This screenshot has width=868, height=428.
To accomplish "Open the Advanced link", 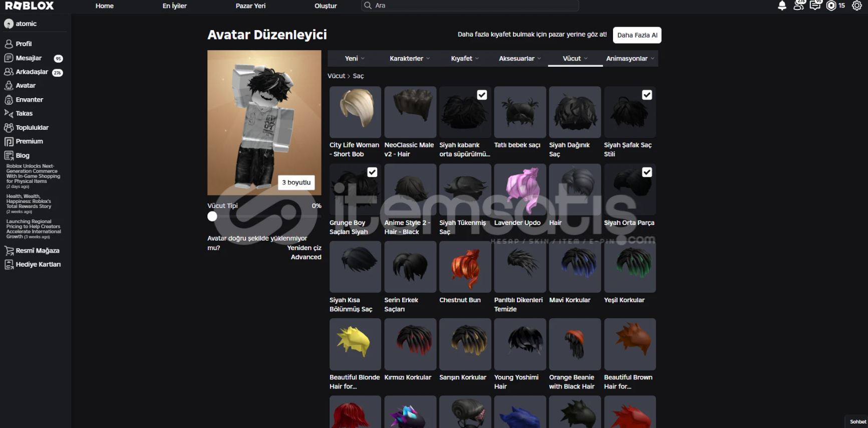I will tap(306, 257).
